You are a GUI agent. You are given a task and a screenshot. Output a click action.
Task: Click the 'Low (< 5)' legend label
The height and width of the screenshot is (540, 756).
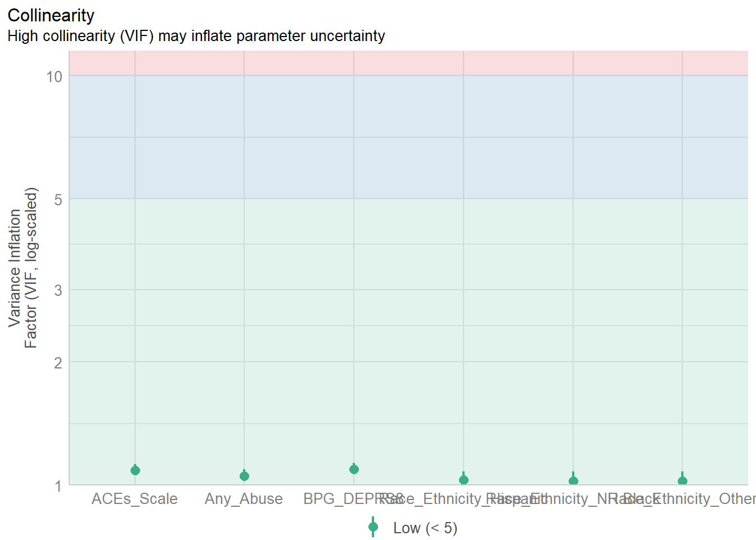[x=425, y=528]
